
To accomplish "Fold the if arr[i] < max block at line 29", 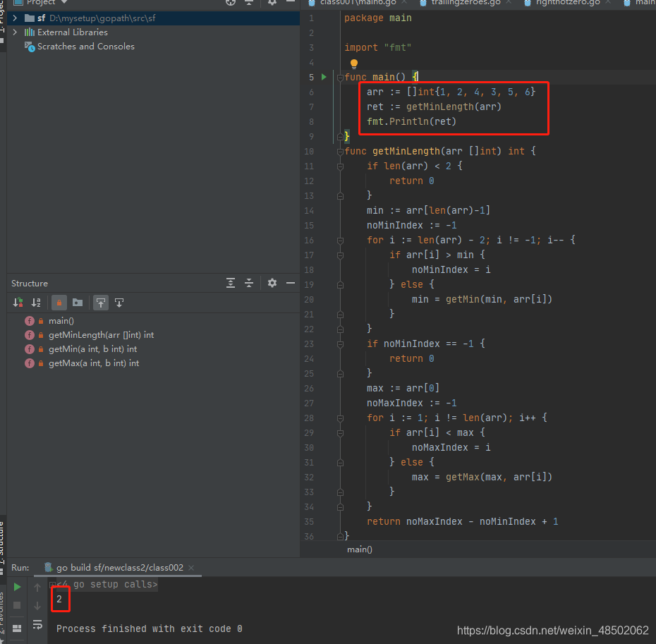I will point(340,433).
